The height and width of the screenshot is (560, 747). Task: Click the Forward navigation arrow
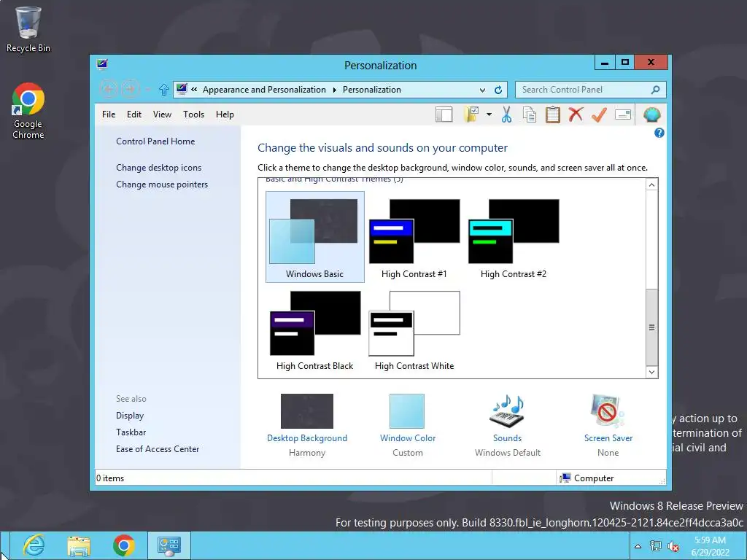[x=130, y=89]
